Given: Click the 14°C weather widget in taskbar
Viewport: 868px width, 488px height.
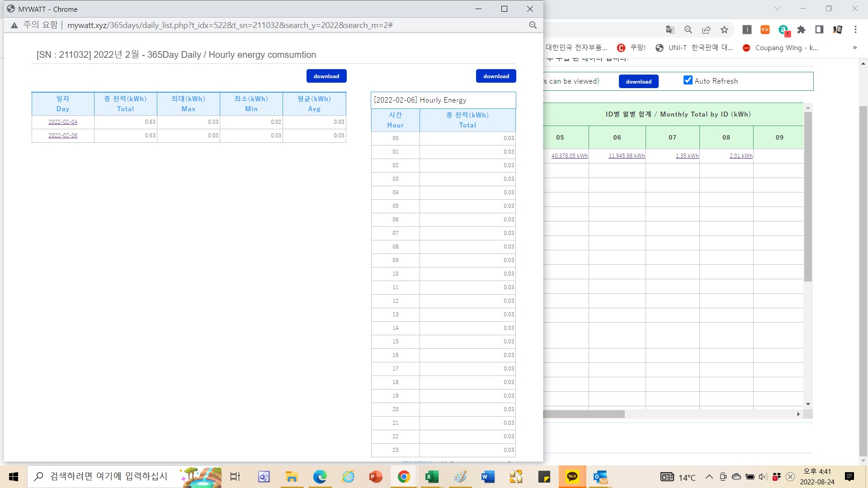Looking at the screenshot, I should 678,477.
